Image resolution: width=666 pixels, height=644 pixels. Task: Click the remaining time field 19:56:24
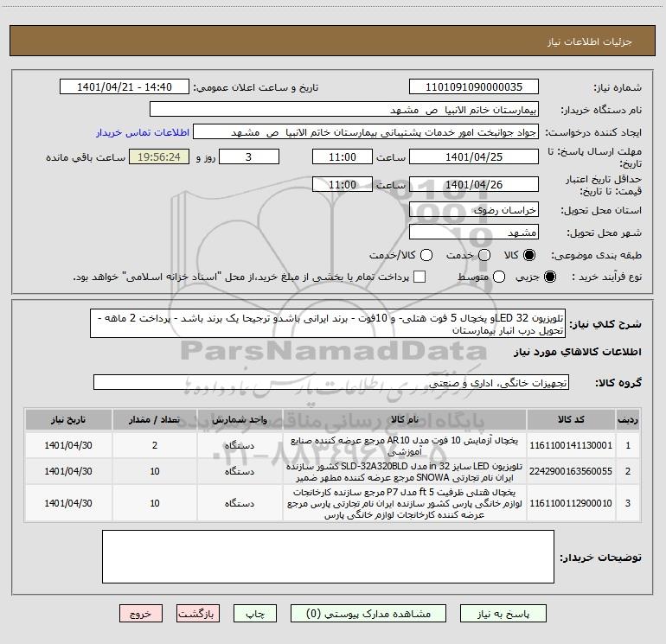point(159,156)
